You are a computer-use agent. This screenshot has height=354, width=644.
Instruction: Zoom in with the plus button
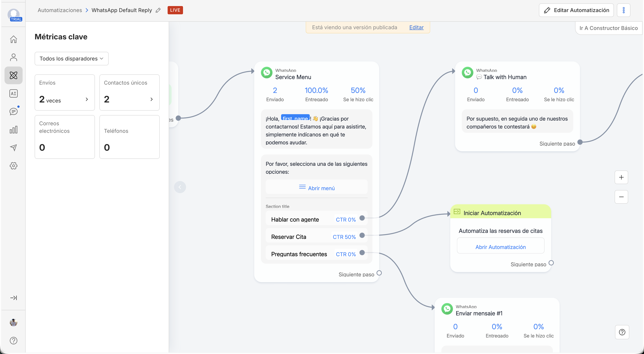[621, 177]
